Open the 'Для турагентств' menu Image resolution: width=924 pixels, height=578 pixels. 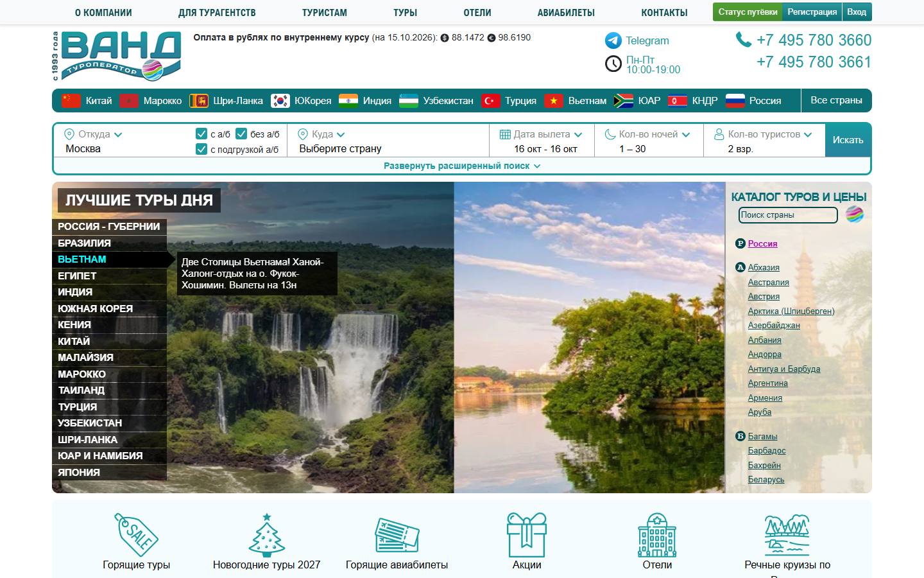(217, 12)
